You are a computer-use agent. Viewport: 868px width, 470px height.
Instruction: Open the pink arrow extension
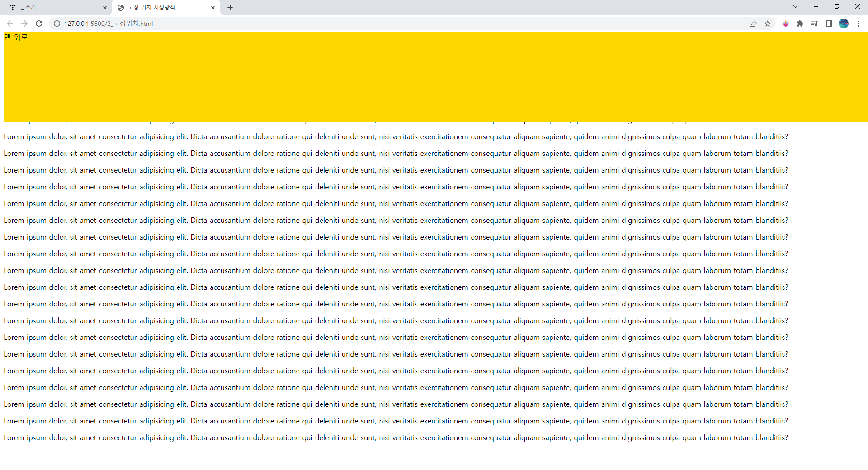pyautogui.click(x=786, y=23)
